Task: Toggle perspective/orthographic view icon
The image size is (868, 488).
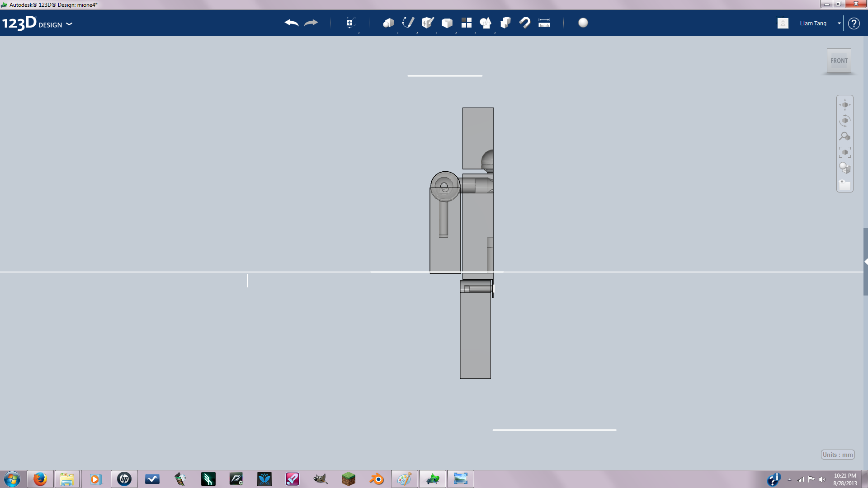Action: 845,168
